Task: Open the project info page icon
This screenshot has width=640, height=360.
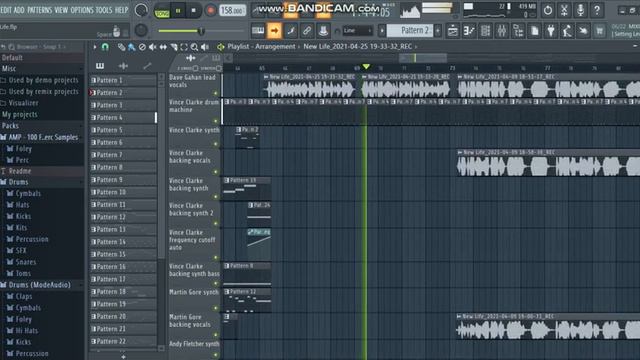Action: [x=534, y=31]
